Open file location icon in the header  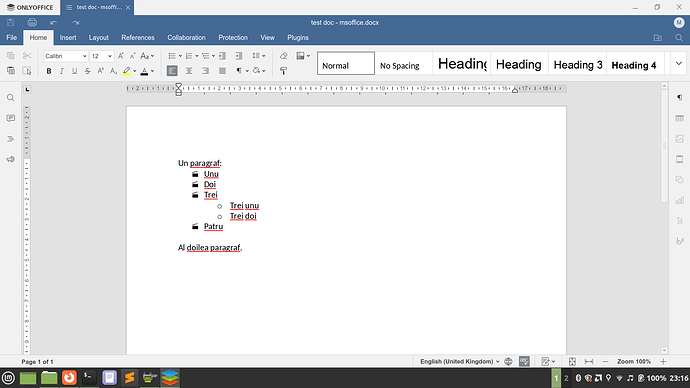(x=657, y=38)
